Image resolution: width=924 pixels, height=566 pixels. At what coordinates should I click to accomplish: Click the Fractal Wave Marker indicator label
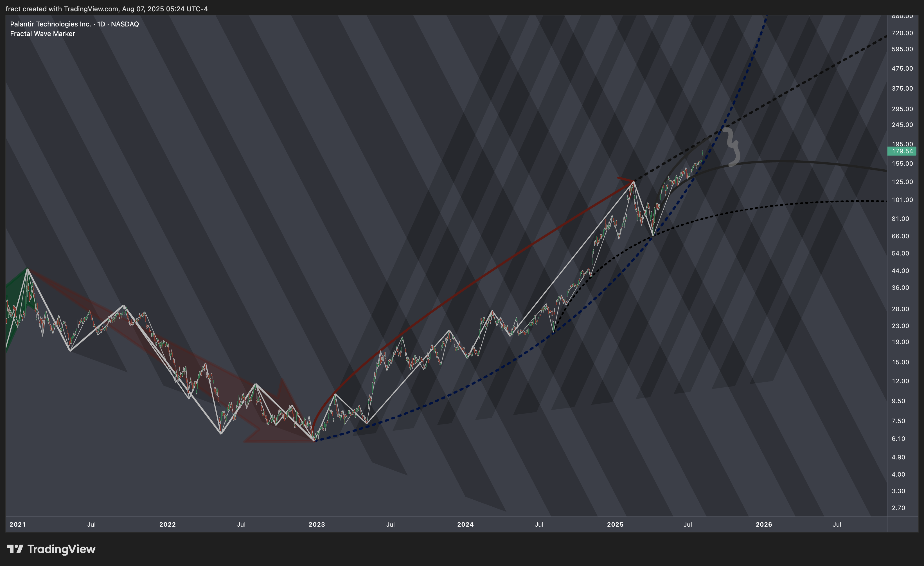point(42,34)
